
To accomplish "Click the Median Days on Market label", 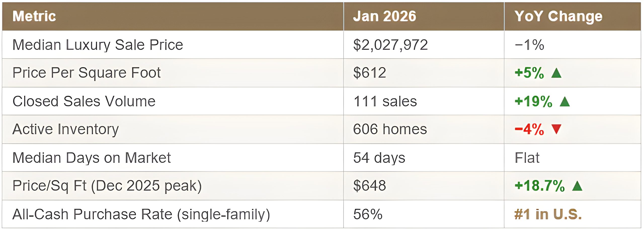I will [x=92, y=158].
